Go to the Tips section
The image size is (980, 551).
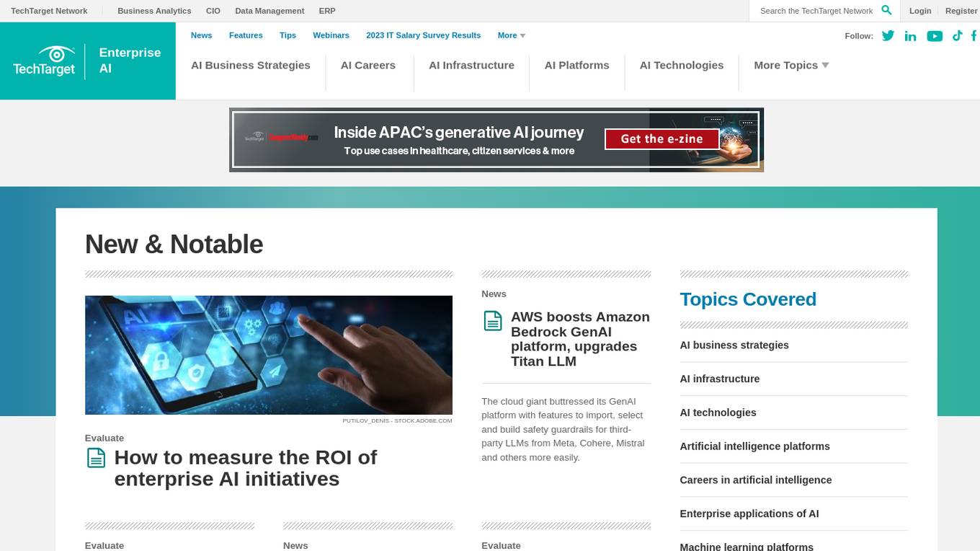tap(288, 35)
